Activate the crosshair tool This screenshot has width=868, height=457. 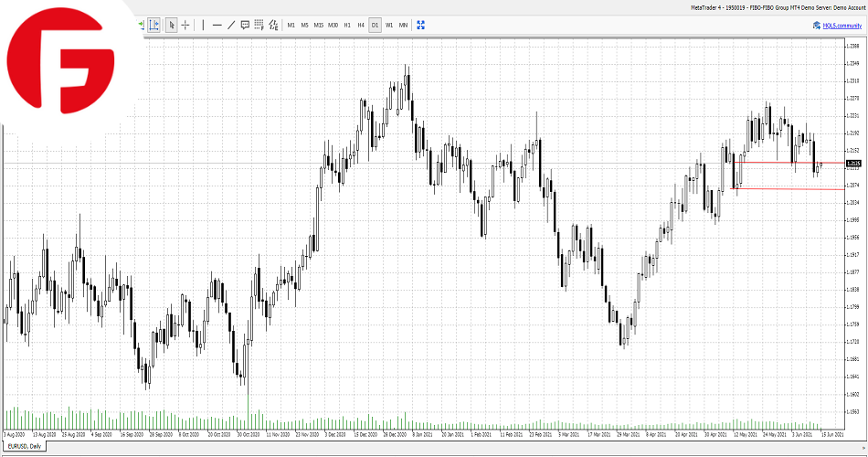185,25
